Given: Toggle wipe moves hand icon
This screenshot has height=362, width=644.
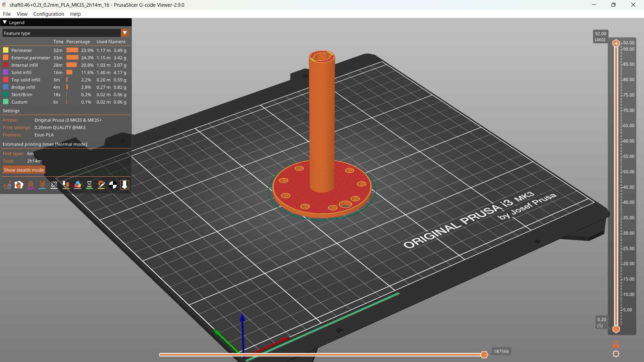Looking at the screenshot, I should tap(19, 185).
